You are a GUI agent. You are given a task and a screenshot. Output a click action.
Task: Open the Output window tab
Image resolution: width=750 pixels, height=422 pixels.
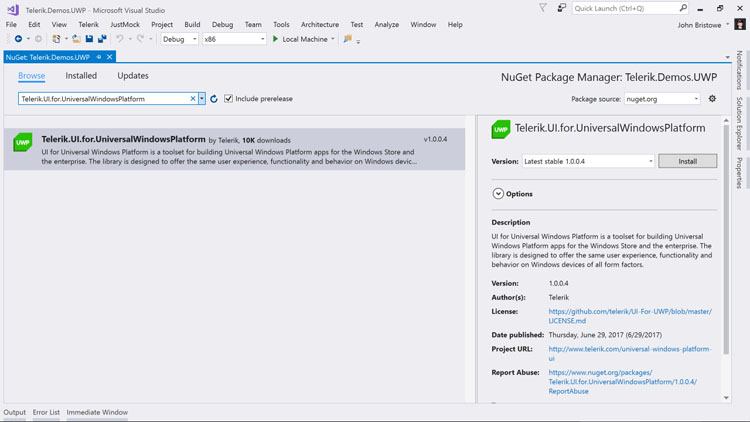[14, 412]
